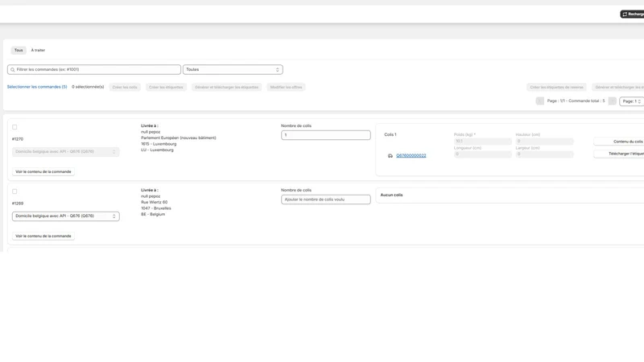This screenshot has height=362, width=644.
Task: Click the delivery truck icon beside tracking number
Action: 390,156
